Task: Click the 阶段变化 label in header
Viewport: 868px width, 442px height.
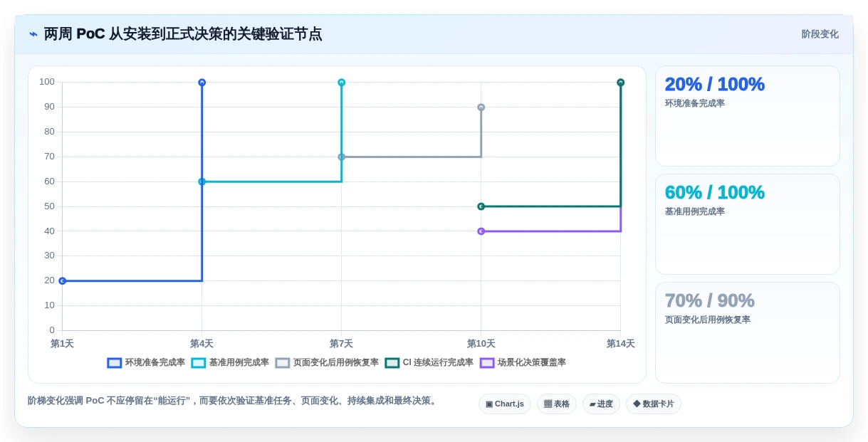Action: point(820,34)
